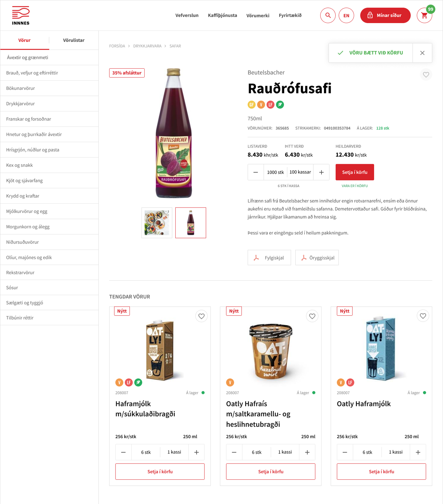Screen dimensions: 443x504
Task: Open the search magnifier icon
Action: (x=328, y=15)
